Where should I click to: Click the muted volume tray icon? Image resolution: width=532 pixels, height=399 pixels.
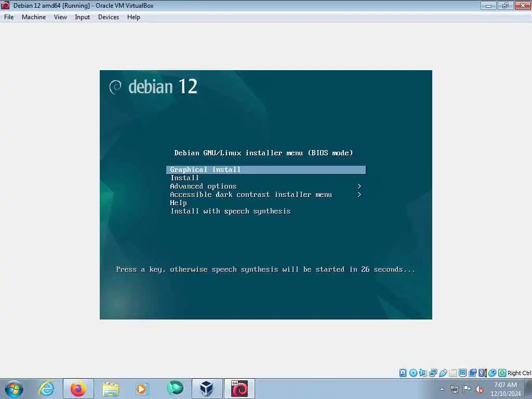point(480,389)
